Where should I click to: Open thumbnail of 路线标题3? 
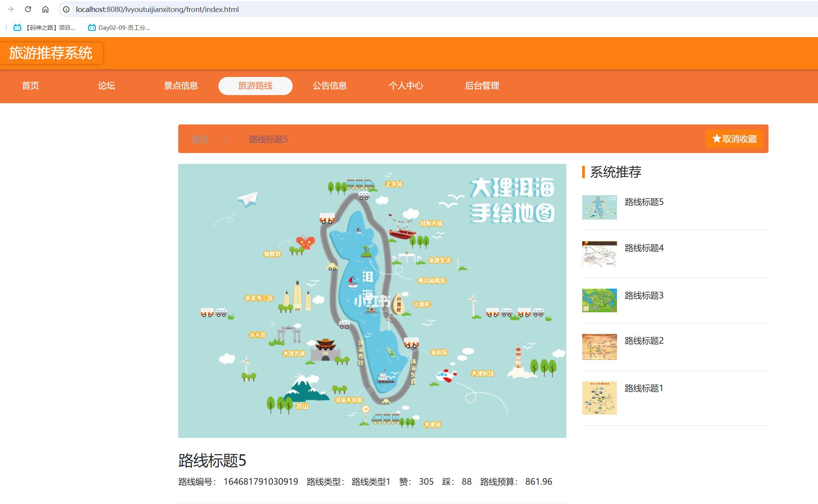pos(599,300)
